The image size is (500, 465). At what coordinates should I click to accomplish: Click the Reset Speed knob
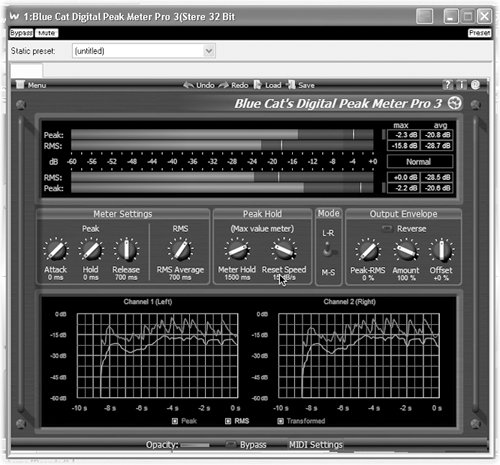click(284, 250)
